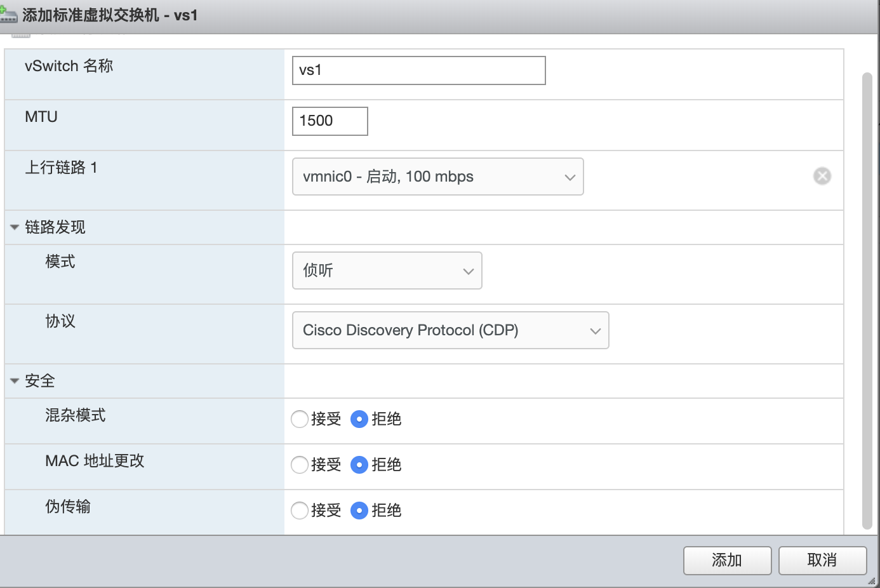Focus the vSwitch 名称 input field
This screenshot has width=880, height=588.
[419, 70]
